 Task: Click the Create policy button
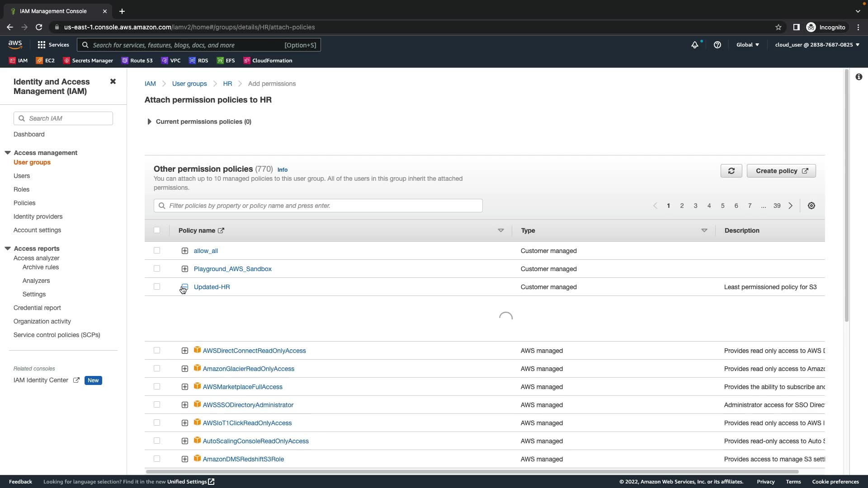pos(781,171)
